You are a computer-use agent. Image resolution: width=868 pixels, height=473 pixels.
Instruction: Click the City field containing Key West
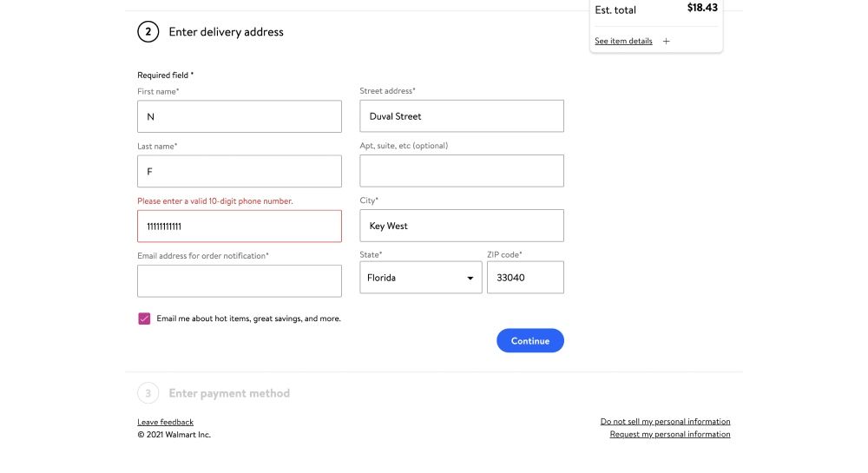point(462,226)
